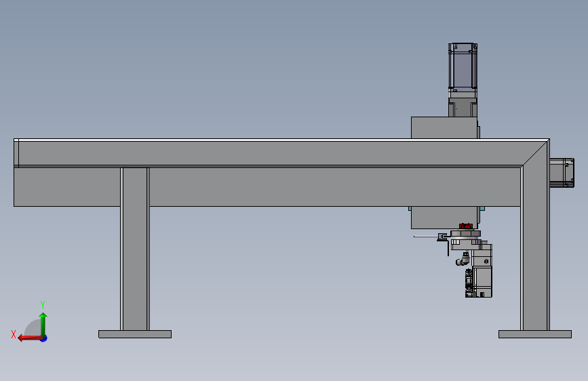
Task: Click the X label of the coordinate triad
Action: [14, 334]
